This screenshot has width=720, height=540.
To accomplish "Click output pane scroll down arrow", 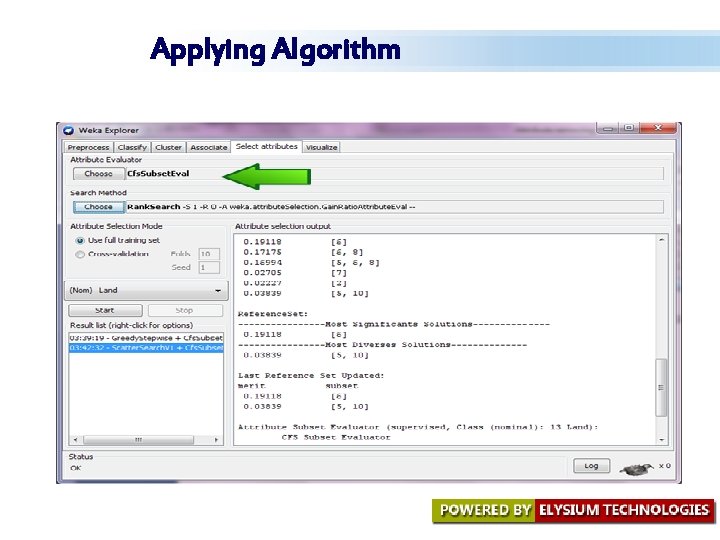I will coord(662,440).
